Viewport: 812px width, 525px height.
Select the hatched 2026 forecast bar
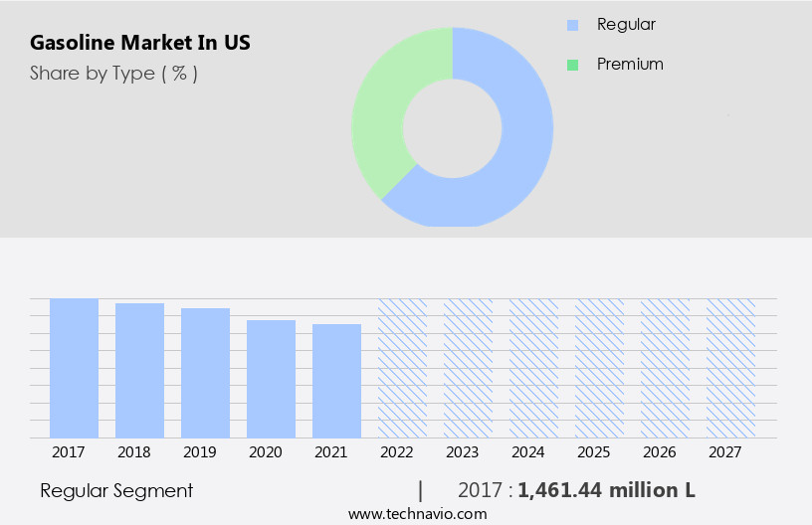click(665, 368)
